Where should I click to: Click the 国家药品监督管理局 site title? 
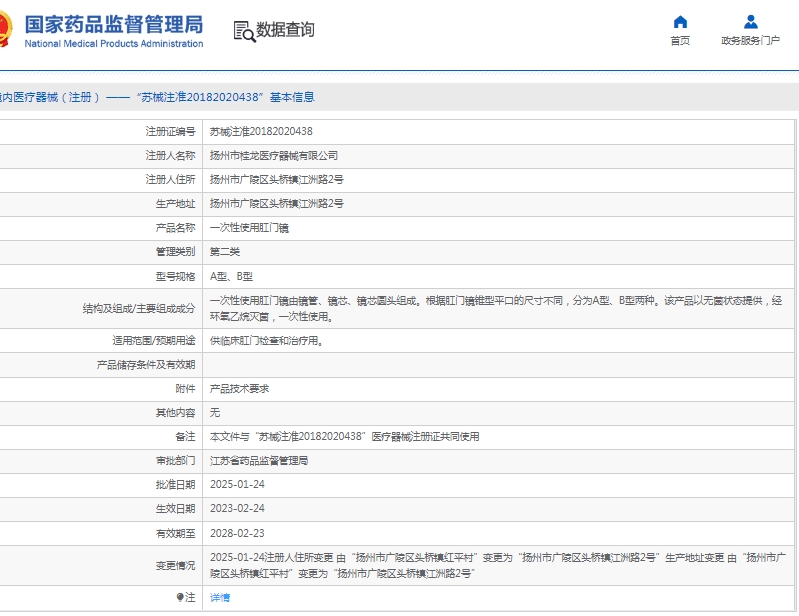114,24
